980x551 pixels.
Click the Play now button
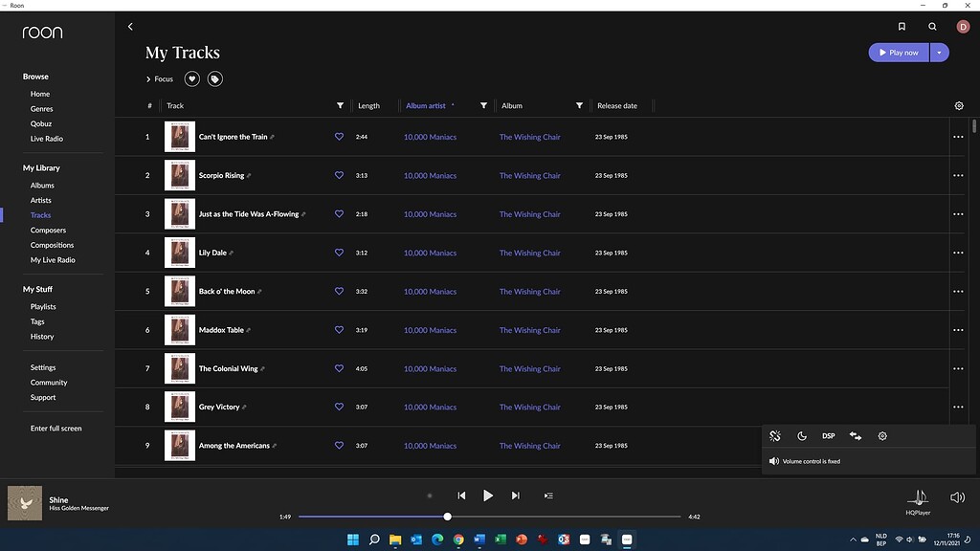(898, 52)
